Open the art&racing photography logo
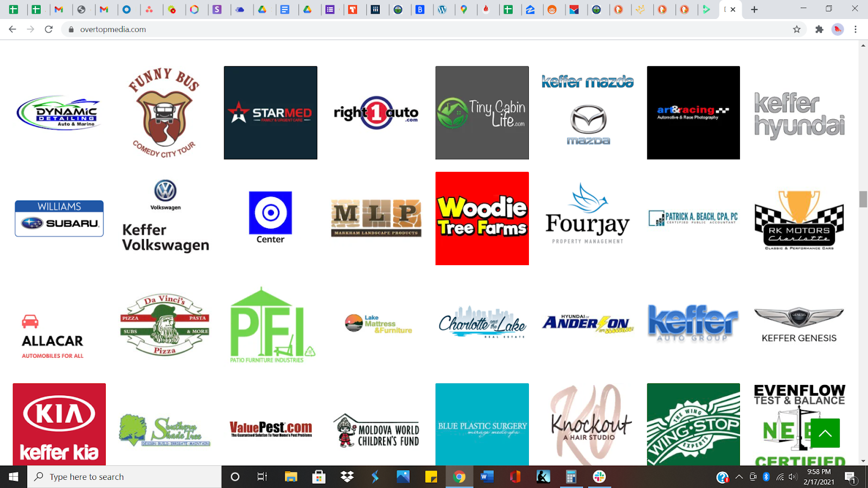The width and height of the screenshot is (868, 488). point(693,113)
